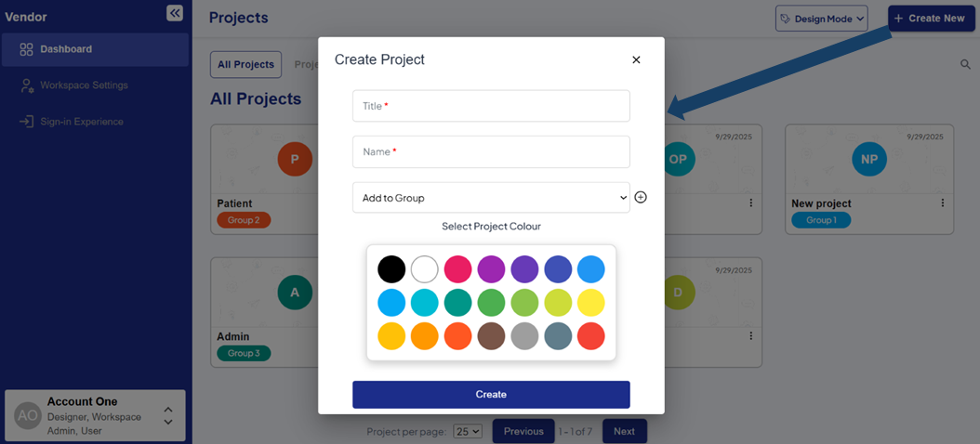Click the Create New button
Screen dimensions: 980x444
click(x=931, y=19)
